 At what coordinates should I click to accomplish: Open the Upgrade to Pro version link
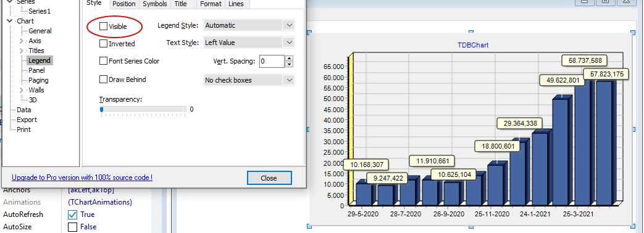(x=82, y=178)
